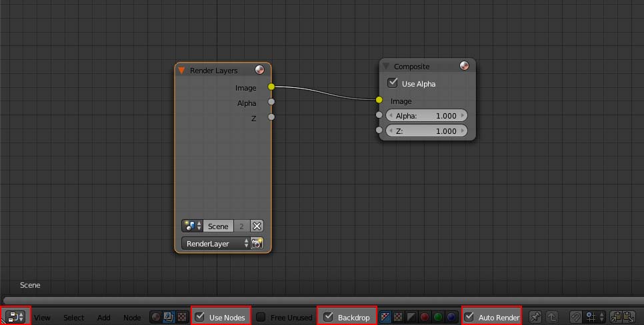Decrease Z value with left arrow
This screenshot has width=644, height=325.
point(391,131)
